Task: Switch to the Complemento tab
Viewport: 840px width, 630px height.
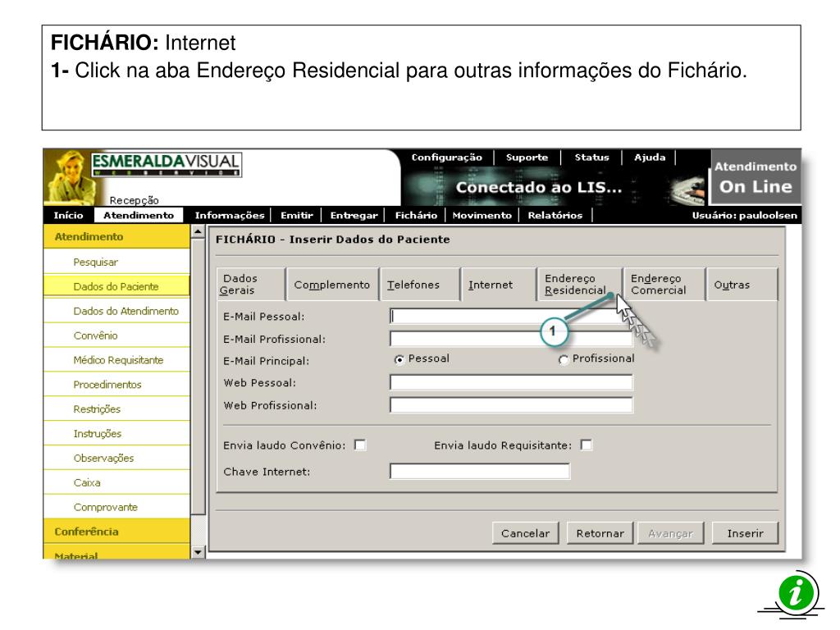Action: click(x=332, y=285)
